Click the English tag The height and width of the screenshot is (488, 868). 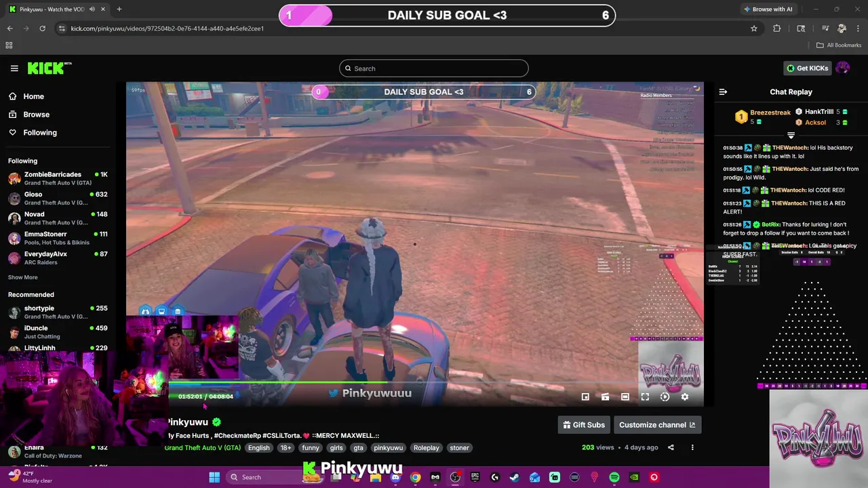(x=258, y=448)
